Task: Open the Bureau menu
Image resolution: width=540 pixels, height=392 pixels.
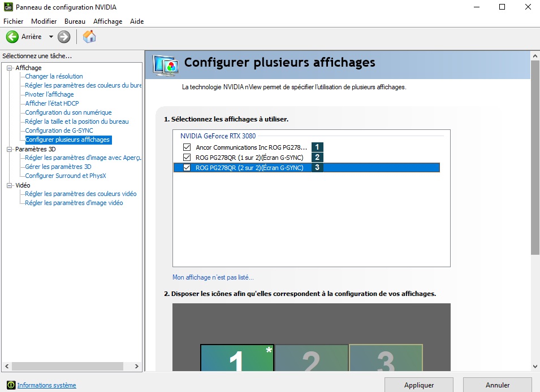Action: click(75, 21)
